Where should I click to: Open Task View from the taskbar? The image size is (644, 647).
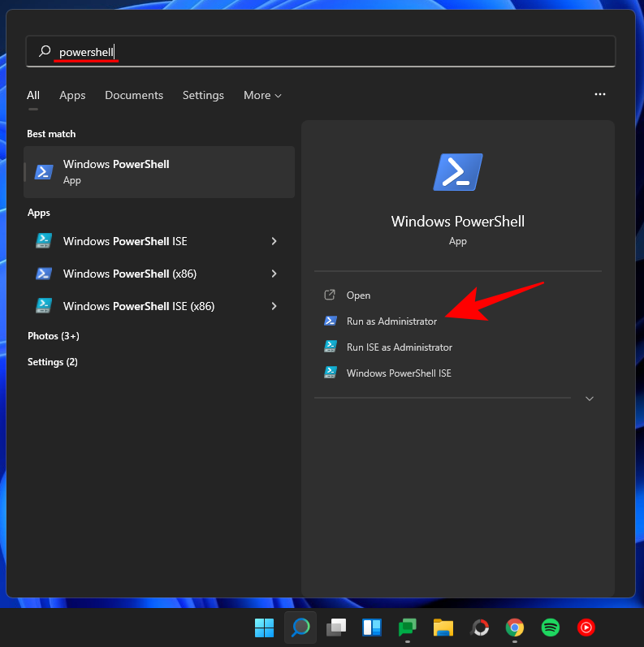click(336, 628)
